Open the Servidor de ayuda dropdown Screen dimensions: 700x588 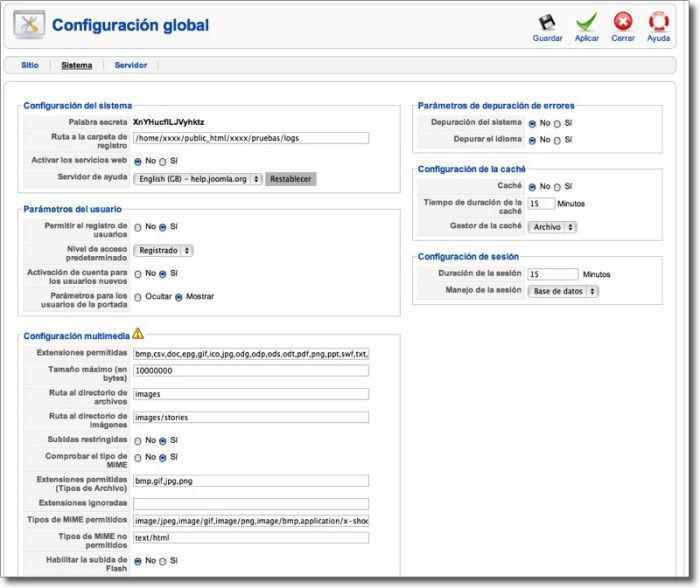[197, 179]
